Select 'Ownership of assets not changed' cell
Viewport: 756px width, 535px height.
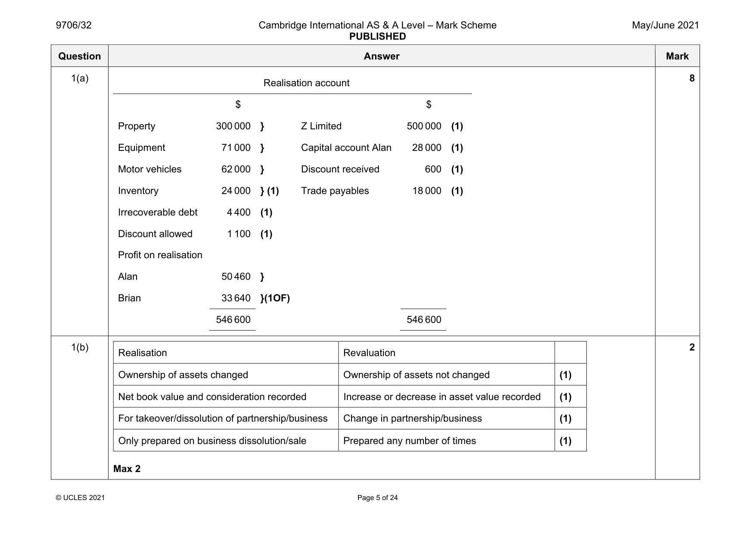pyautogui.click(x=447, y=375)
